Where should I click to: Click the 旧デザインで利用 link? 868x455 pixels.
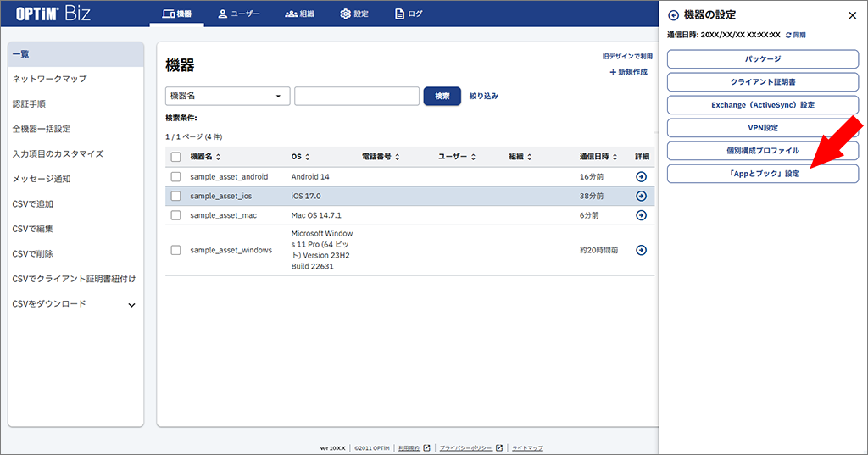coord(627,57)
